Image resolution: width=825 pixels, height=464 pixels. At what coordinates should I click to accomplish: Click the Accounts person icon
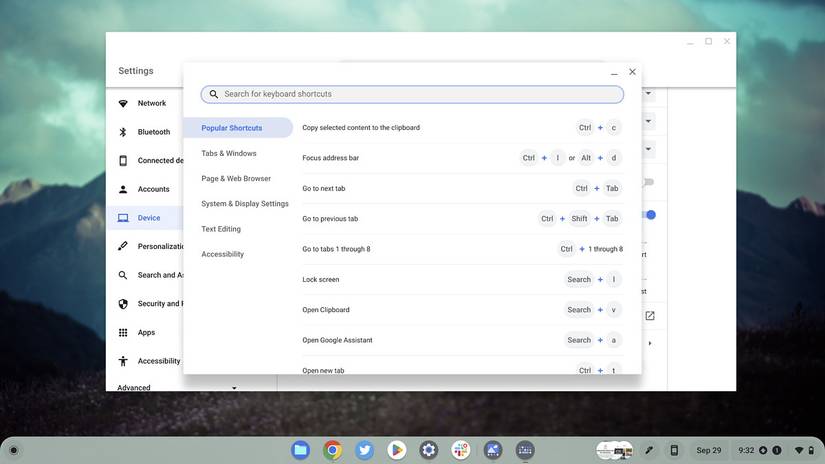123,189
